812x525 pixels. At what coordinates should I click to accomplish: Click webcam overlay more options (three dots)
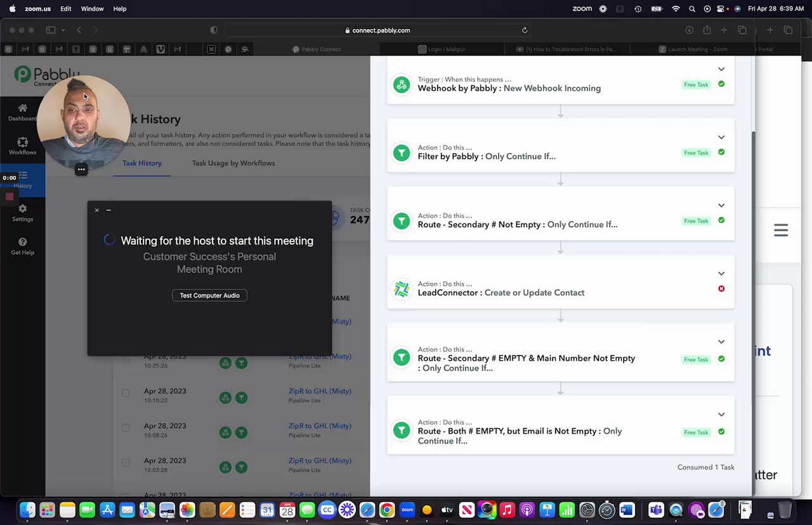tap(81, 169)
